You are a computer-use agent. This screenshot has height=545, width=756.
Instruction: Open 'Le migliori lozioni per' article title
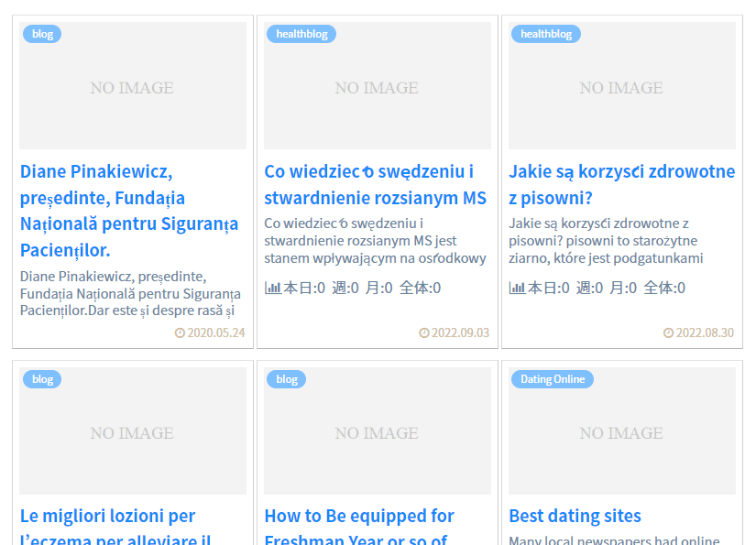(115, 526)
